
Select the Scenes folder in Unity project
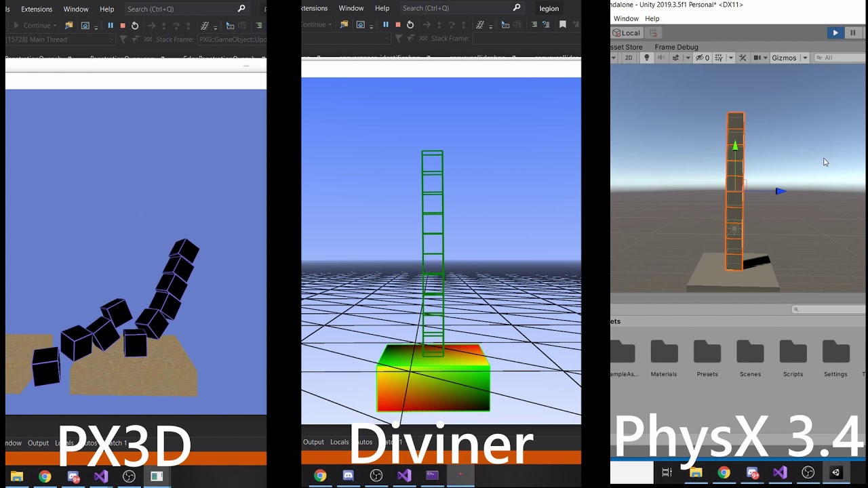pos(750,359)
